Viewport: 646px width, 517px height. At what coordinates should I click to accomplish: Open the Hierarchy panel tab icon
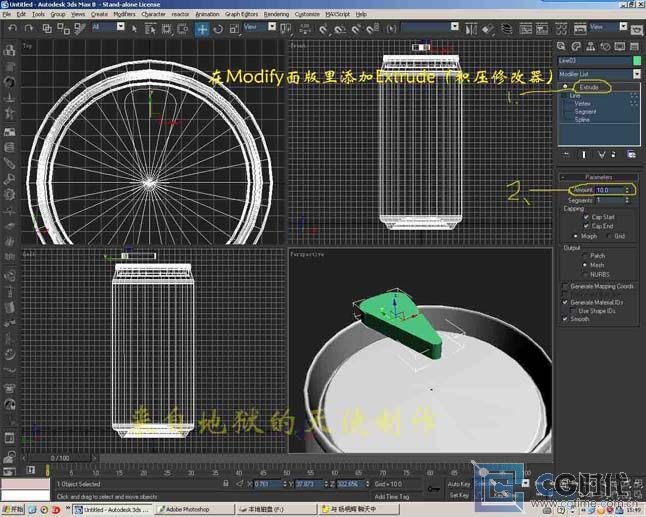click(591, 47)
